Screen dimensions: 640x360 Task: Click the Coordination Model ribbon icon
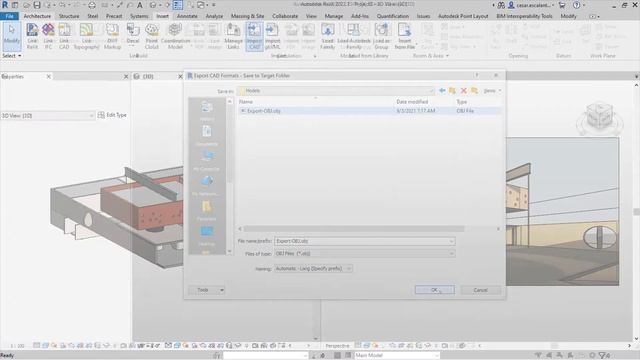pyautogui.click(x=175, y=36)
